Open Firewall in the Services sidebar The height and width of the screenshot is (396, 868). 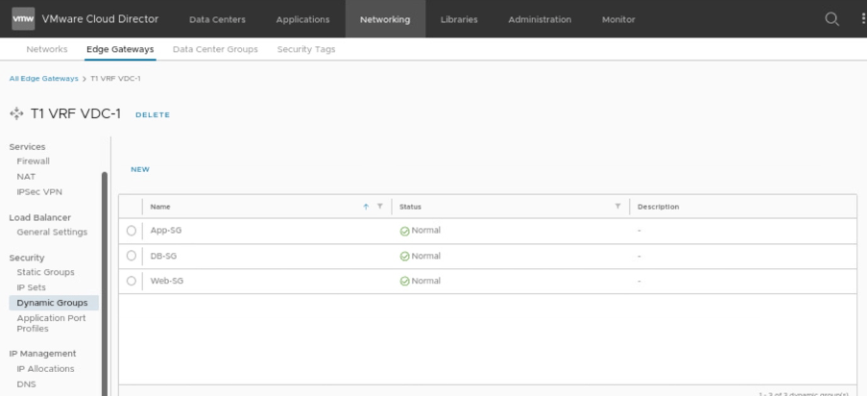pyautogui.click(x=34, y=161)
